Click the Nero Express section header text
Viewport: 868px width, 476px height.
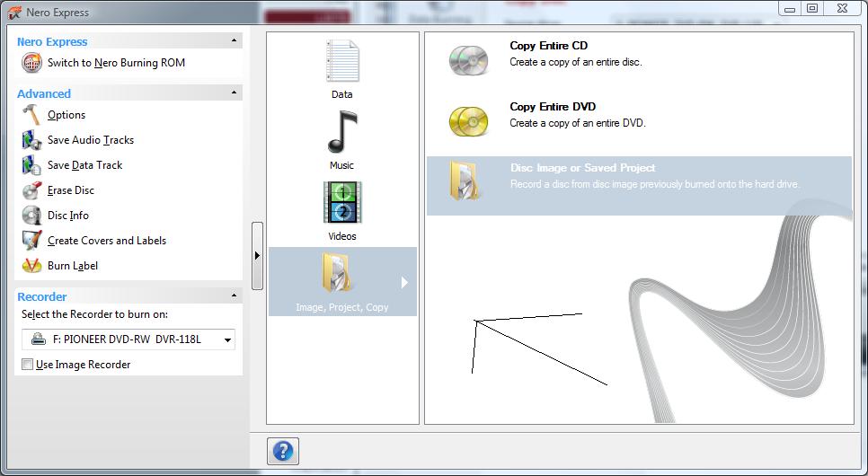pyautogui.click(x=52, y=41)
